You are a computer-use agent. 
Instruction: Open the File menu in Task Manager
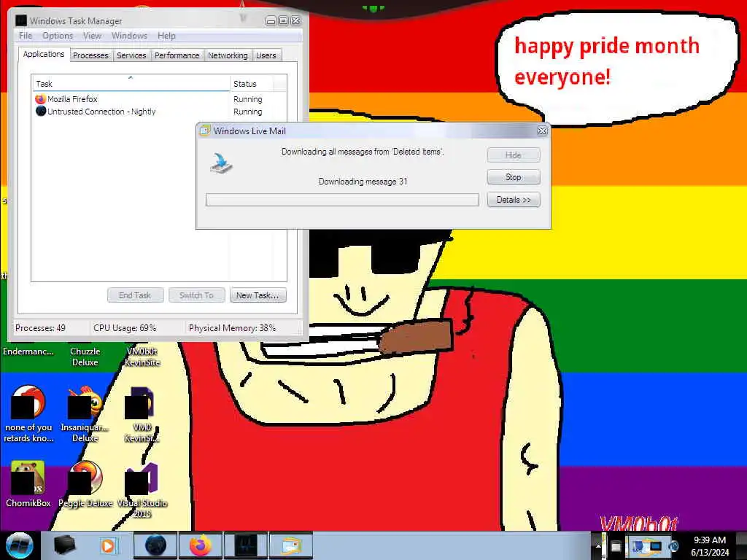tap(26, 36)
